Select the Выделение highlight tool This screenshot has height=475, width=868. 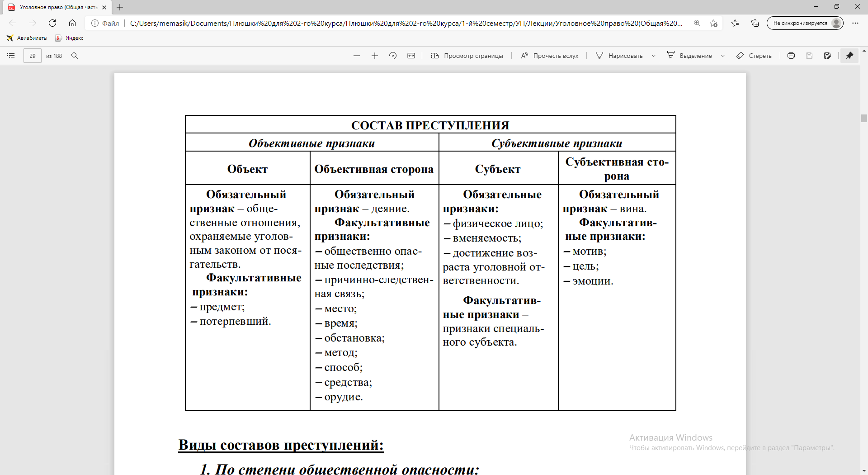pyautogui.click(x=689, y=56)
